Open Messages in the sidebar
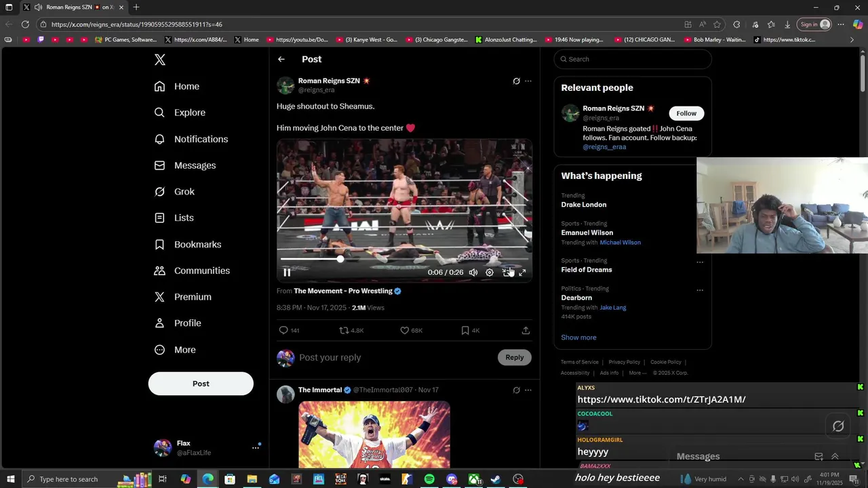 184,165
